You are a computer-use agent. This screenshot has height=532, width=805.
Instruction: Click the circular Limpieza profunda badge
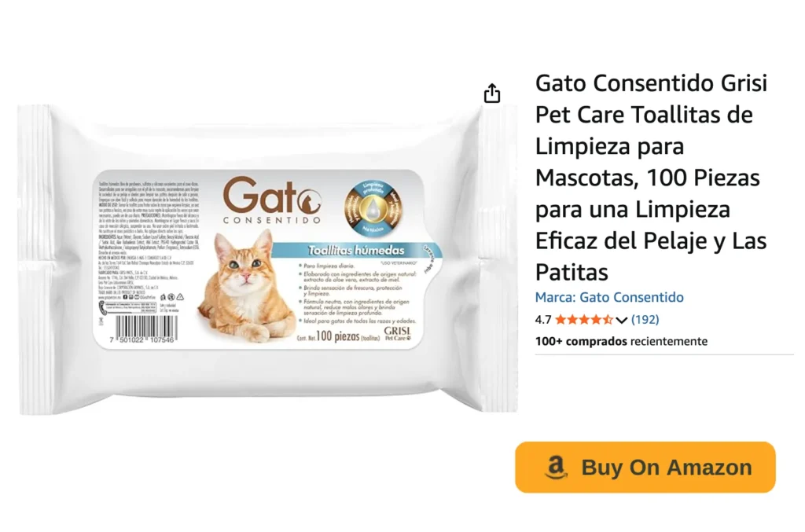pyautogui.click(x=373, y=209)
